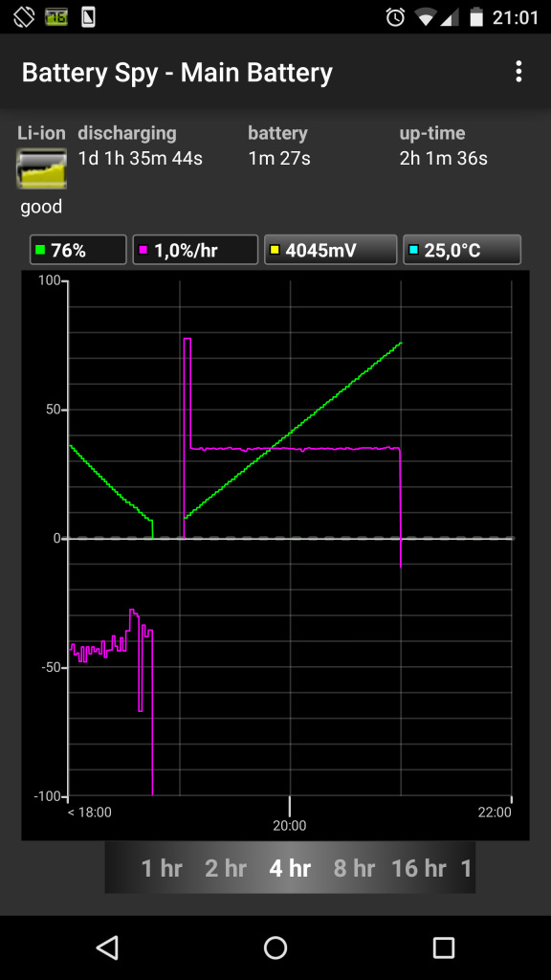Image resolution: width=551 pixels, height=980 pixels.
Task: Tap the 4 hr selected range
Action: point(290,868)
